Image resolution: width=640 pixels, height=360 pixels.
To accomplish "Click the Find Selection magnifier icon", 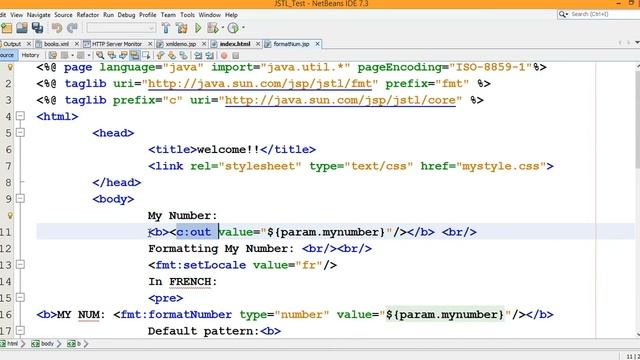I will click(x=100, y=55).
